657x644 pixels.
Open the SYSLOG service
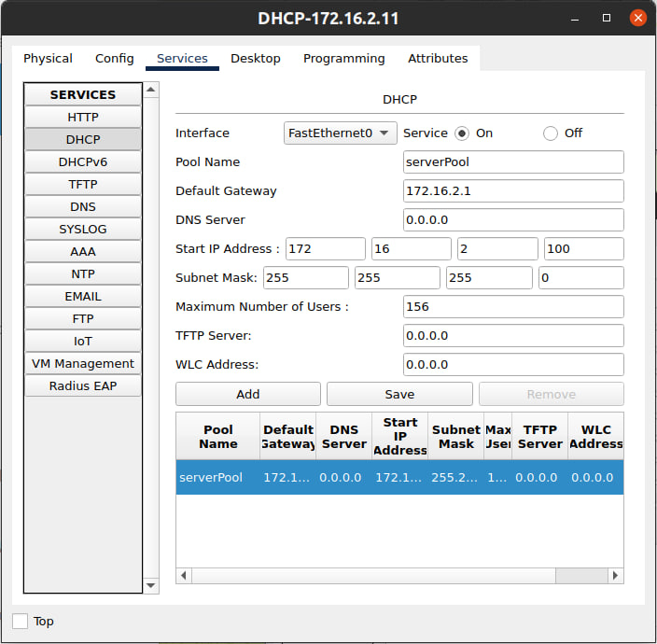83,230
